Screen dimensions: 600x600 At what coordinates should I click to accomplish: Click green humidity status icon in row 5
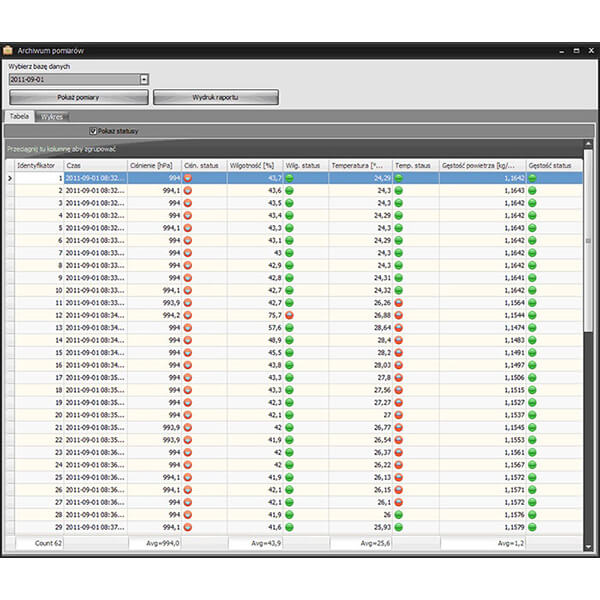[x=290, y=227]
